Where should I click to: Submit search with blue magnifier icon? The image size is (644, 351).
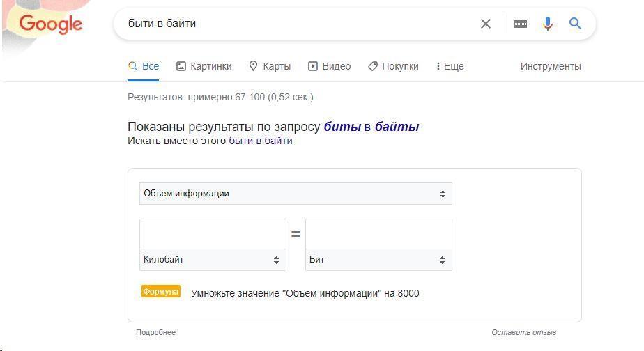[x=575, y=24]
